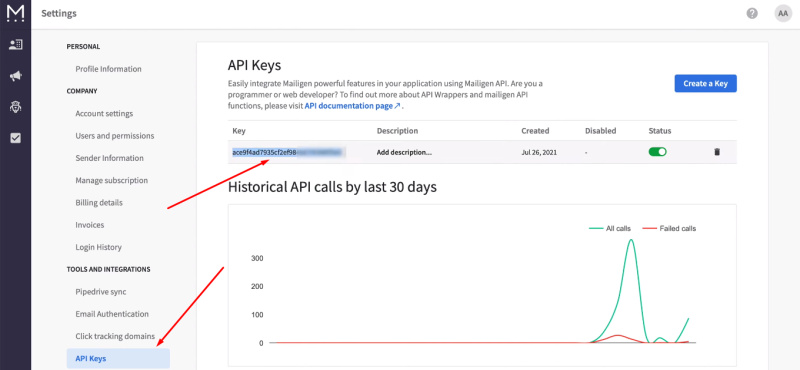Click the Status column header
The height and width of the screenshot is (370, 800).
[x=660, y=131]
